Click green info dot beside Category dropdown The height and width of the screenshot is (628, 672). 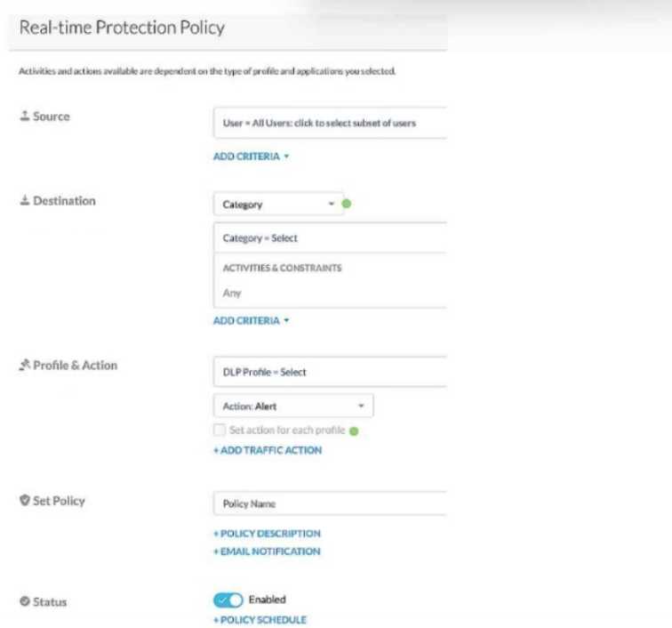tap(347, 204)
